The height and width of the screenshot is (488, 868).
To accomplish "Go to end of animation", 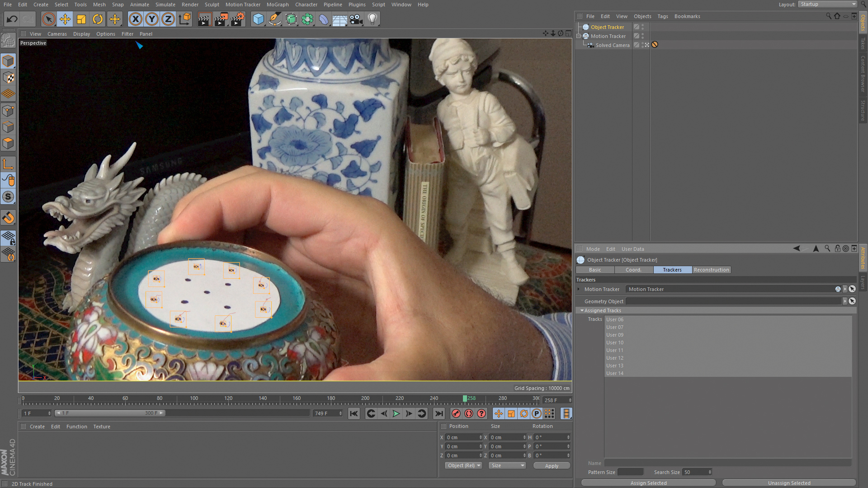I will coord(439,413).
